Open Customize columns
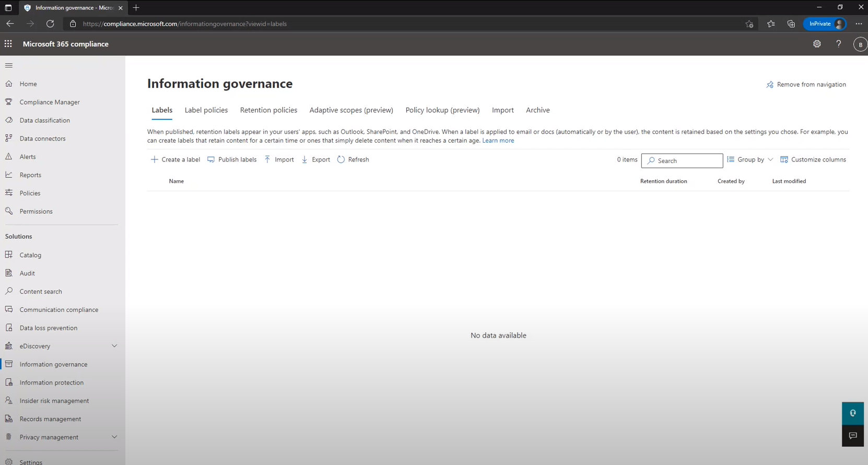 813,160
